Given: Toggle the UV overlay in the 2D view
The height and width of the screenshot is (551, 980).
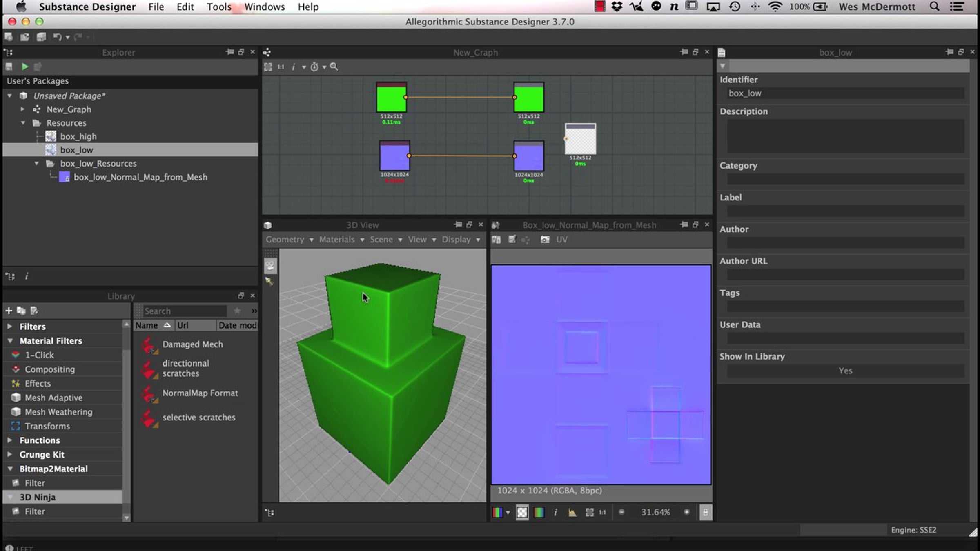Looking at the screenshot, I should pos(562,240).
